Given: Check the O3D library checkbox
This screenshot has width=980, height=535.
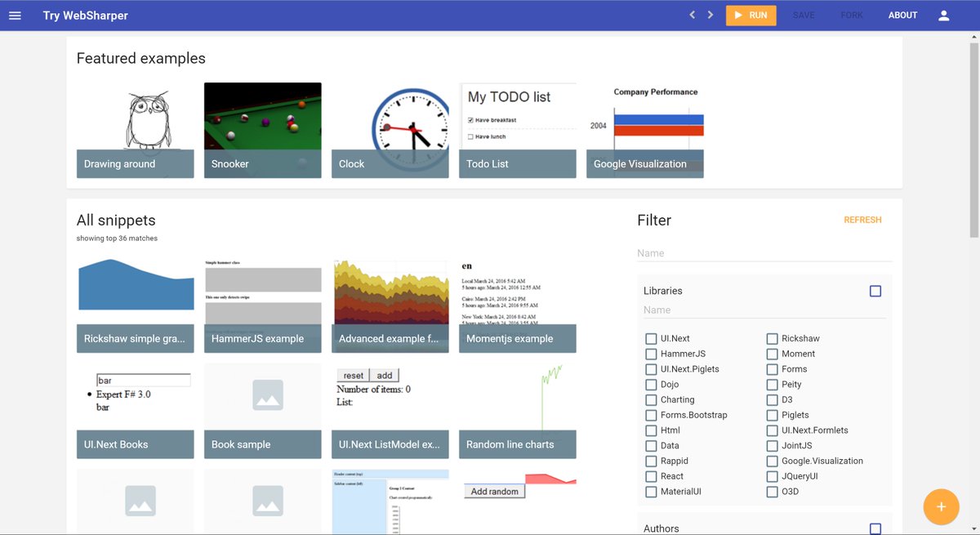Looking at the screenshot, I should click(x=772, y=492).
